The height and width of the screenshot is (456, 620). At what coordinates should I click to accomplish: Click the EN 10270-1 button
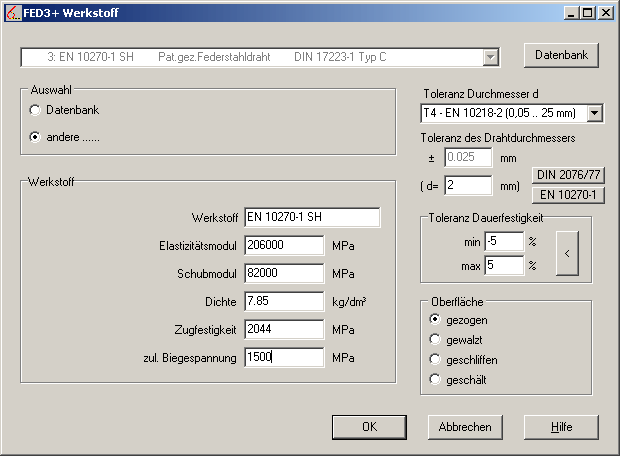coord(570,194)
